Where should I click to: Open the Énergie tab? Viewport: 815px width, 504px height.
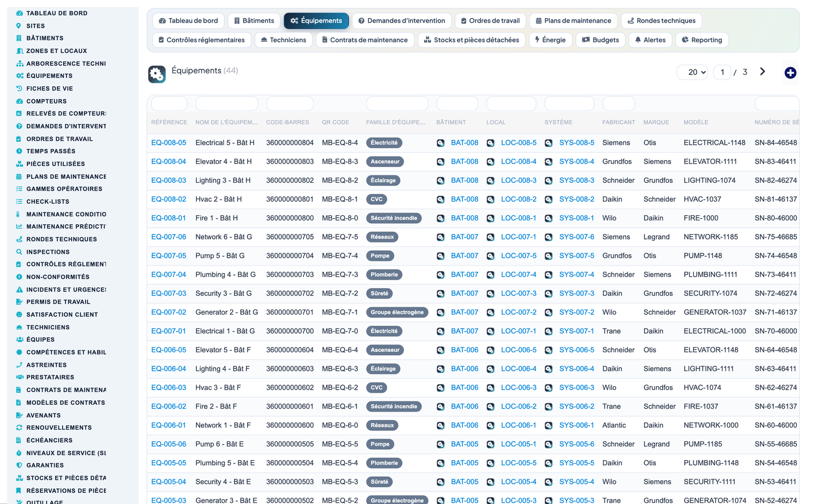[x=550, y=40]
